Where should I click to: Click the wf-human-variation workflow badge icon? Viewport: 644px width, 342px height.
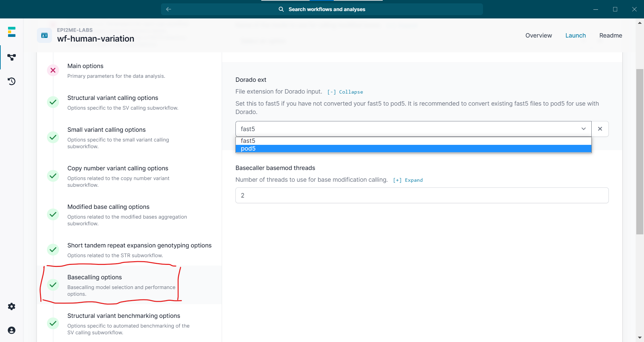coord(44,35)
